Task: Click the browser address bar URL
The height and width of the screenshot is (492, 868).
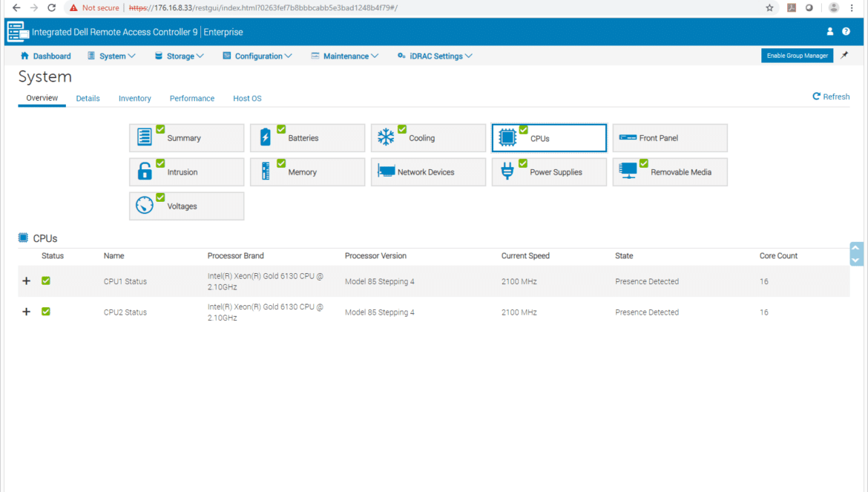Action: (263, 7)
